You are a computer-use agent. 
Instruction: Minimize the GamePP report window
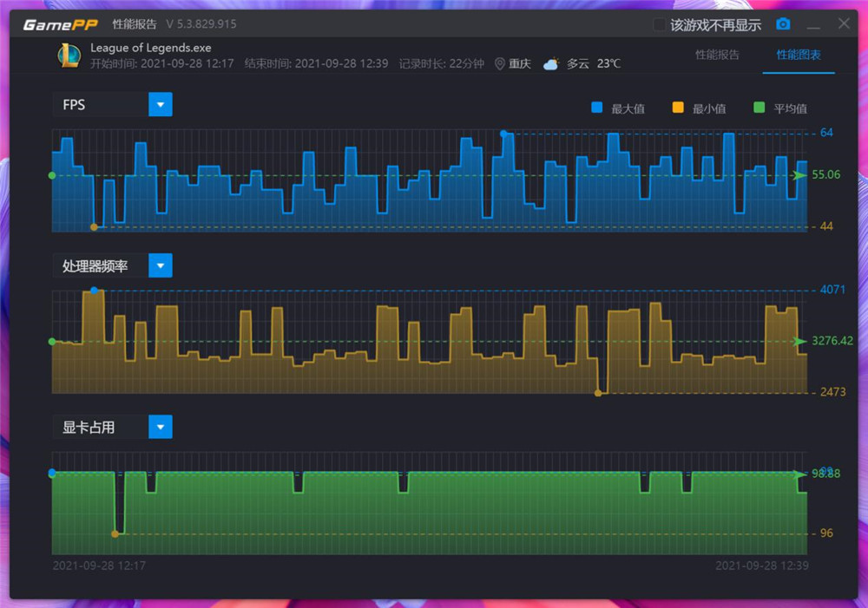pos(813,24)
